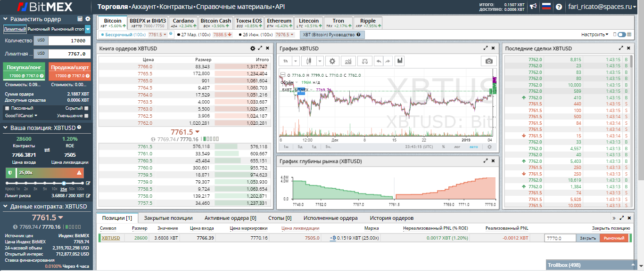Image resolution: width=644 pixels, height=273 pixels.
Task: Click the Рыночный close position button
Action: pyautogui.click(x=614, y=238)
